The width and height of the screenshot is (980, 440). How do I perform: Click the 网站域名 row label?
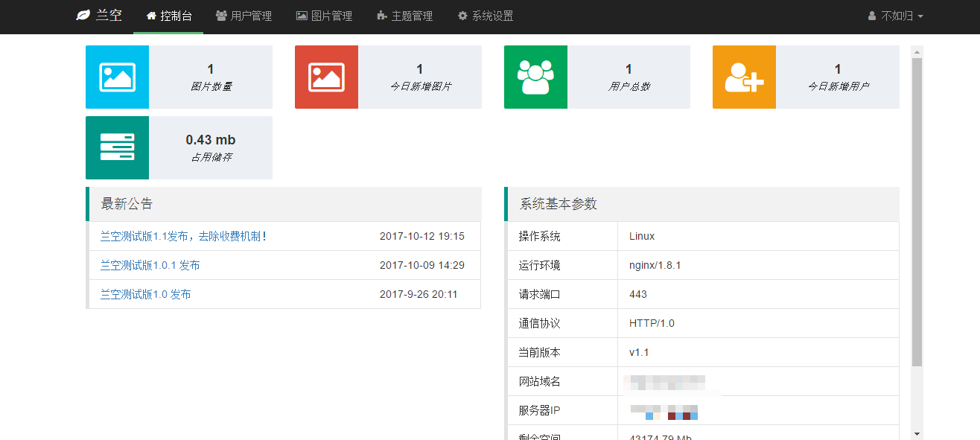pos(539,381)
